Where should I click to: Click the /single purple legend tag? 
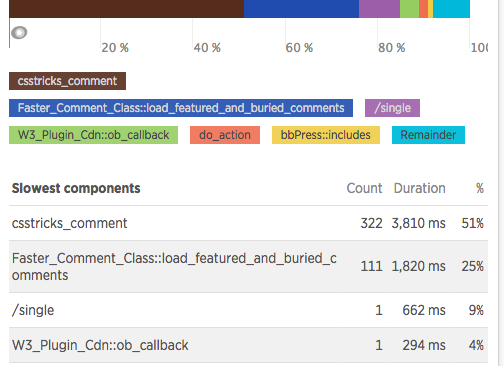392,108
